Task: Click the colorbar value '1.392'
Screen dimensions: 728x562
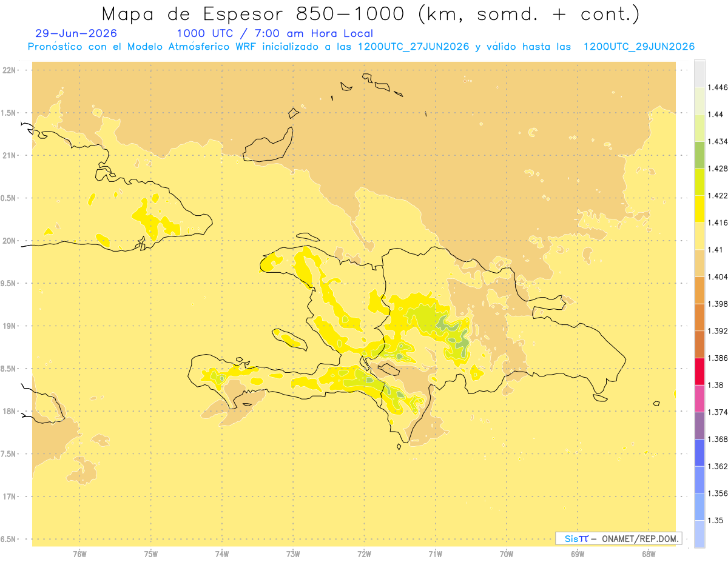Action: pyautogui.click(x=719, y=331)
